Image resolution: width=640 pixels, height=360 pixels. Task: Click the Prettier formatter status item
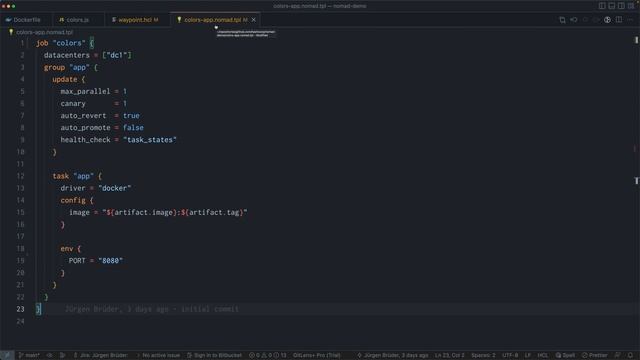[x=594, y=355]
